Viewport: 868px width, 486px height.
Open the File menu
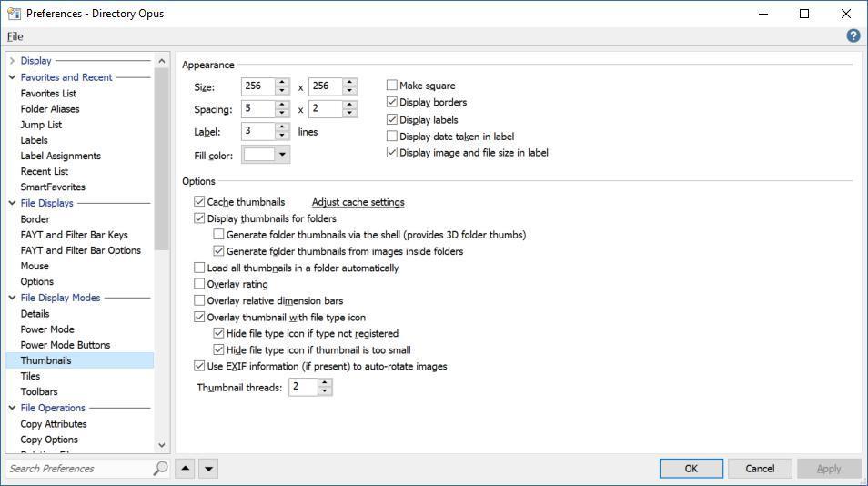point(15,36)
